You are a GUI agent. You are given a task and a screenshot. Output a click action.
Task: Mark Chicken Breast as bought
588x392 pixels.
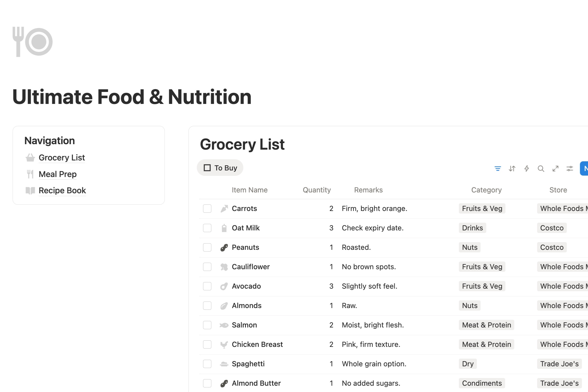click(x=207, y=345)
